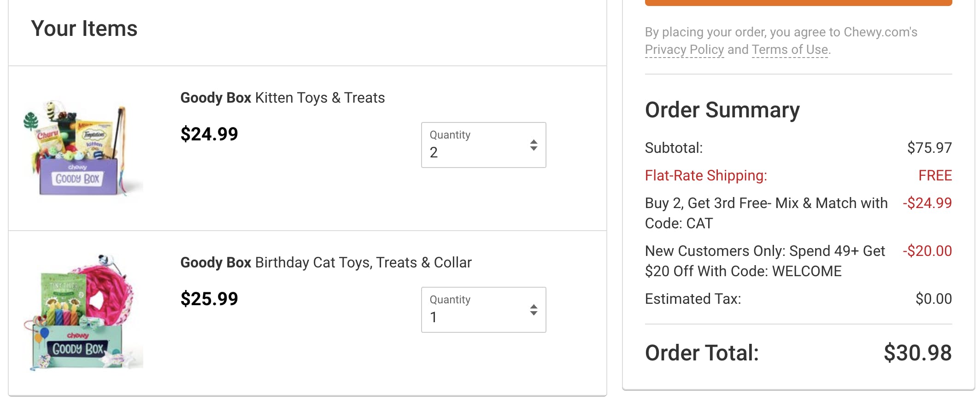Open the Terms of Use link
Image resolution: width=980 pixels, height=400 pixels.
(x=790, y=50)
